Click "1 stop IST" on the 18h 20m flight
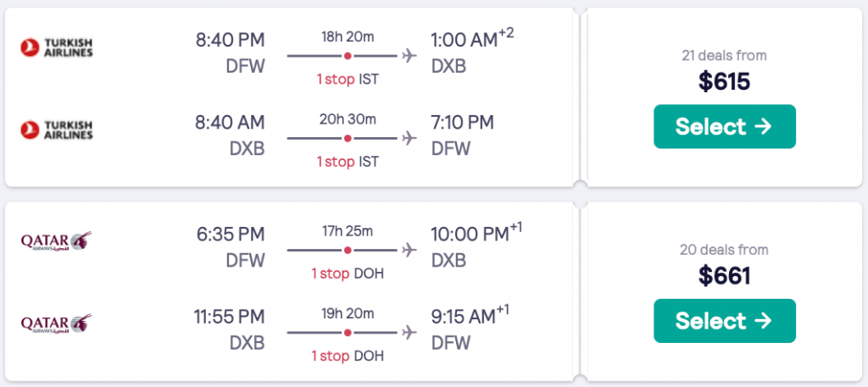The height and width of the screenshot is (387, 868). point(348,80)
